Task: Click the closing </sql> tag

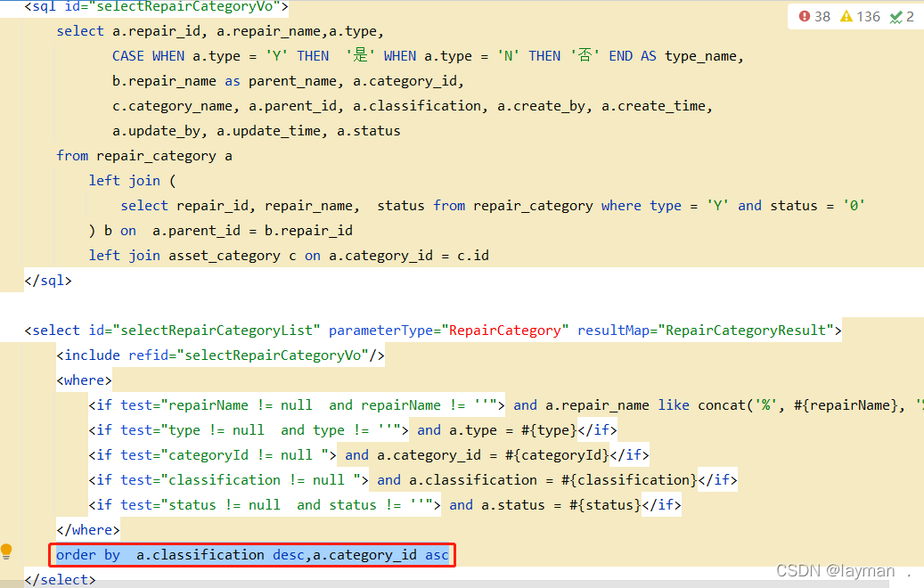Action: [48, 281]
